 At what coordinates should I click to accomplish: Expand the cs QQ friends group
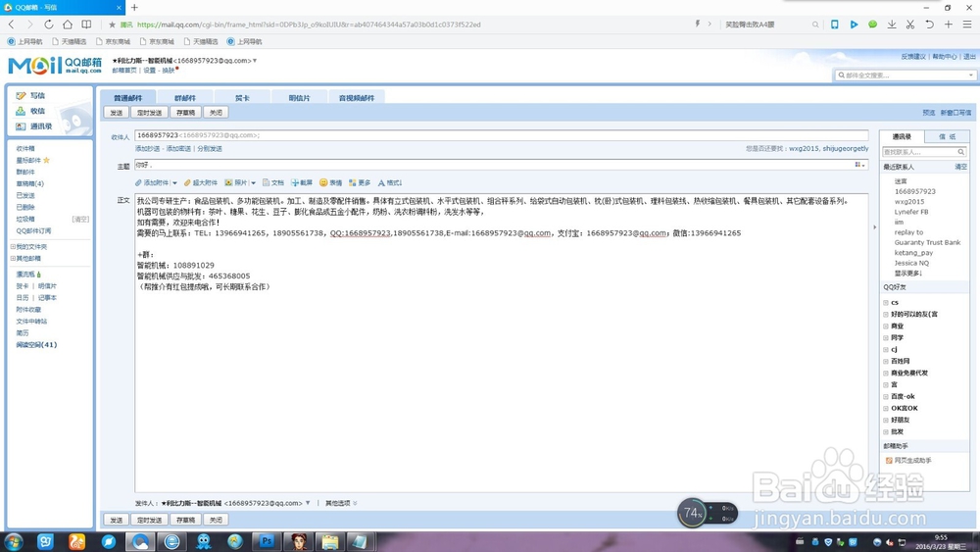(x=886, y=303)
